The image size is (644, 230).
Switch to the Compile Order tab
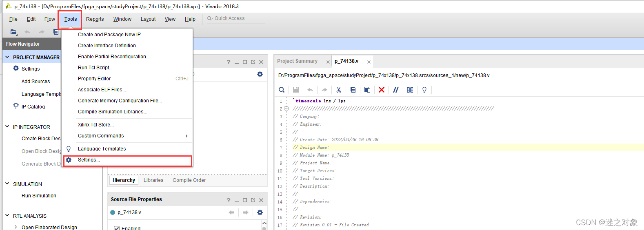189,180
